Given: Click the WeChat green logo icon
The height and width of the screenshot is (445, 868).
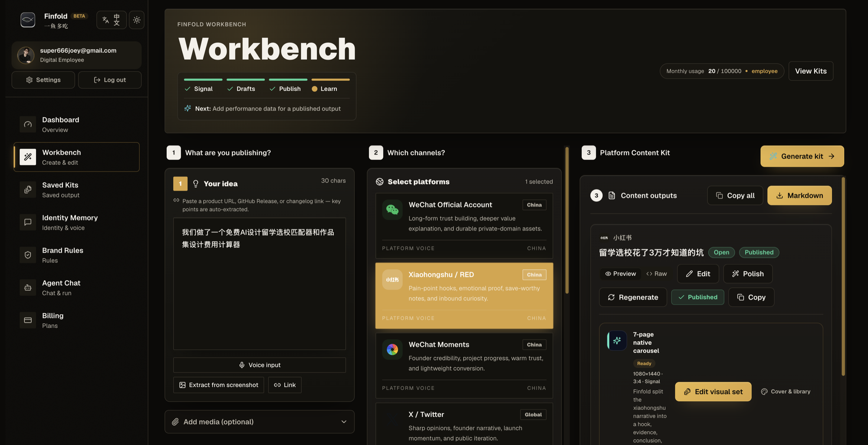Looking at the screenshot, I should tap(392, 210).
